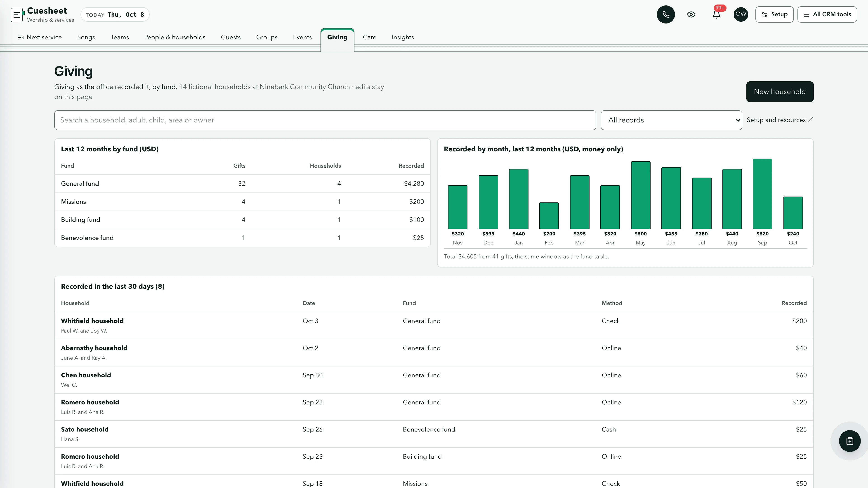Click the Gifts column header
Viewport: 868px width, 488px height.
[x=239, y=166]
